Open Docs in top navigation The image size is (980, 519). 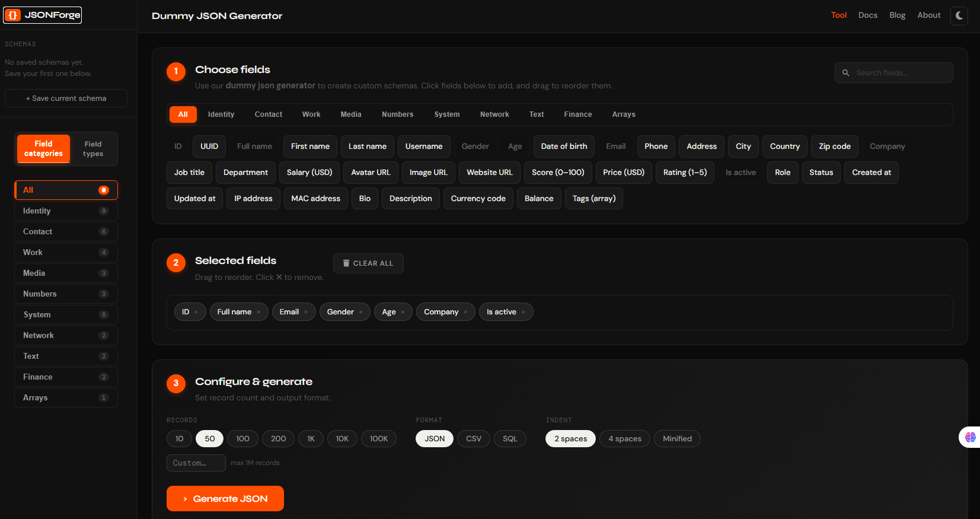click(x=867, y=15)
